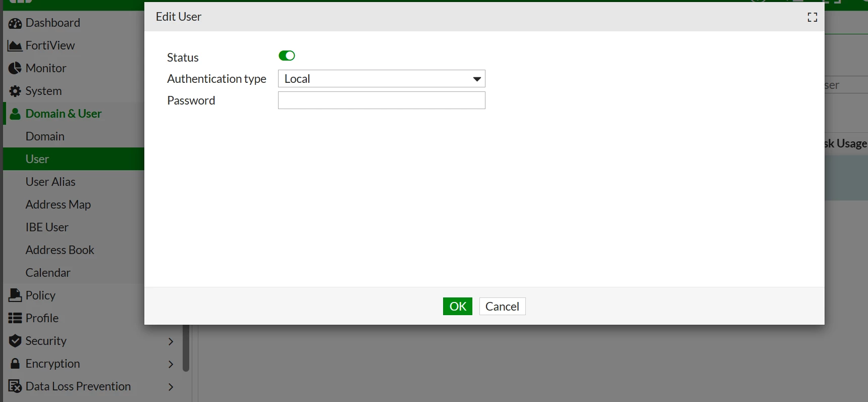Click the Policy document icon
Viewport: 868px width, 402px height.
coord(15,295)
